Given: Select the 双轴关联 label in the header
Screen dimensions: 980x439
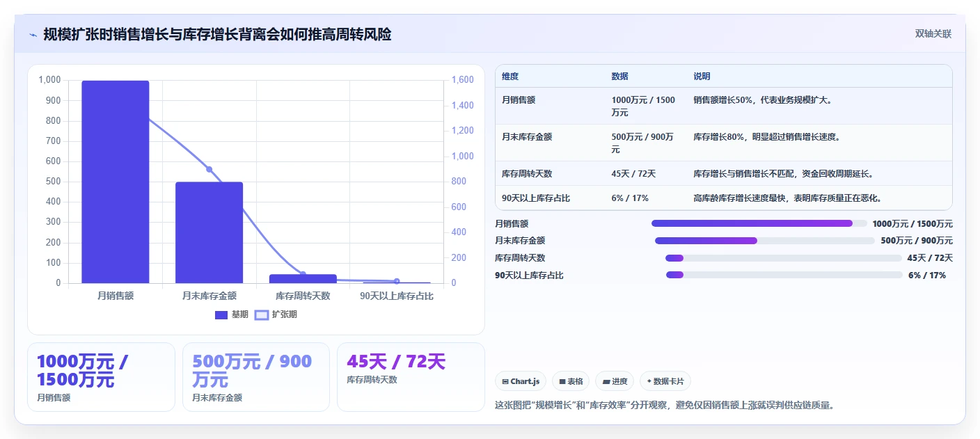Looking at the screenshot, I should (x=933, y=33).
